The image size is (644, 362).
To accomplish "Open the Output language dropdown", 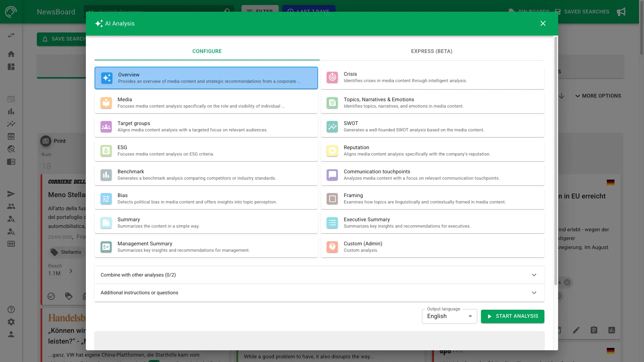I will (x=449, y=316).
